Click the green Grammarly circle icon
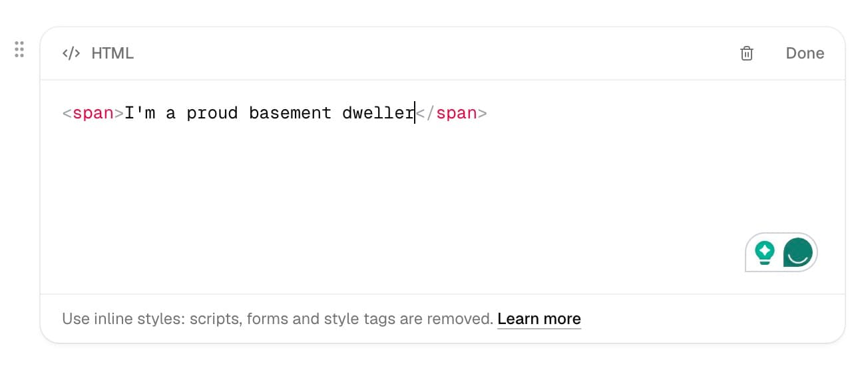868x366 pixels. [798, 253]
